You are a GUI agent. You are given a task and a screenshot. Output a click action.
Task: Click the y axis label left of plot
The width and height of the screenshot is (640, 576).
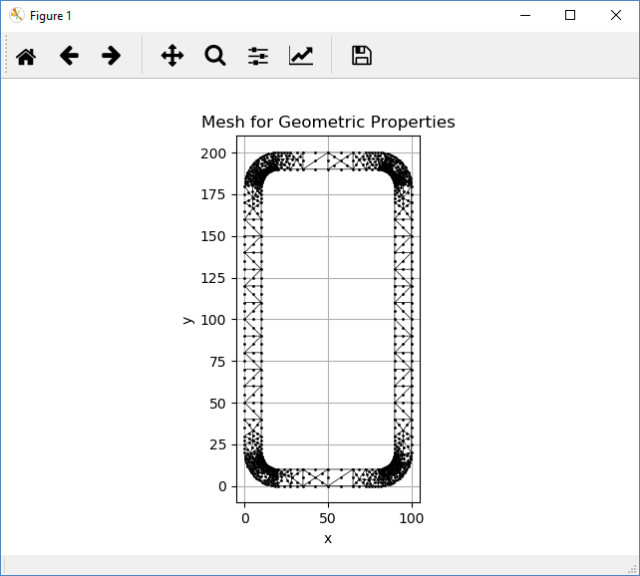187,320
